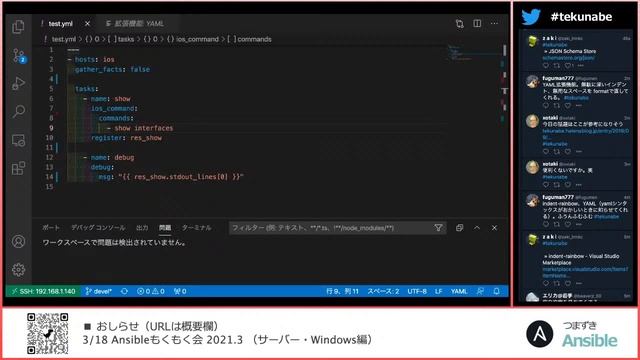Image resolution: width=640 pixels, height=360 pixels.
Task: Click Synchronize Changes icon in status bar
Action: pyautogui.click(x=124, y=291)
